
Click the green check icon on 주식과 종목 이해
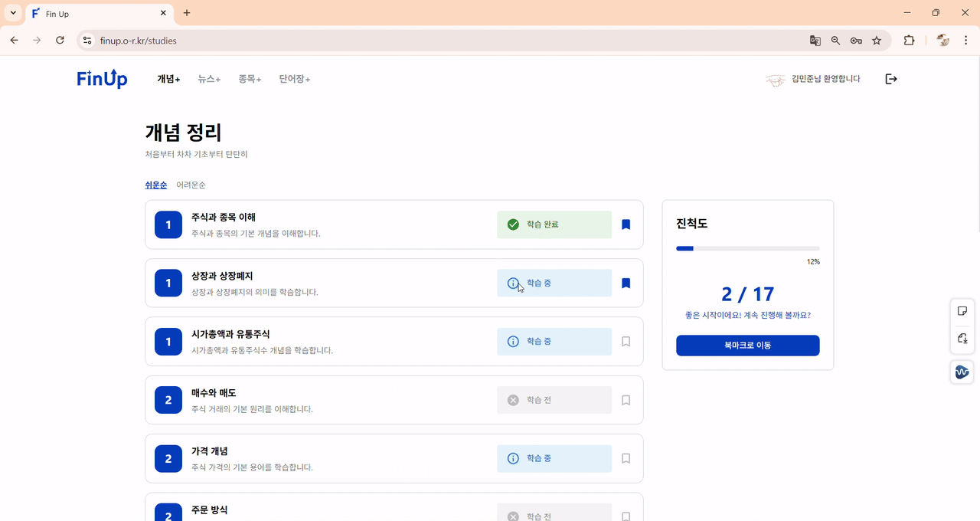(x=513, y=224)
